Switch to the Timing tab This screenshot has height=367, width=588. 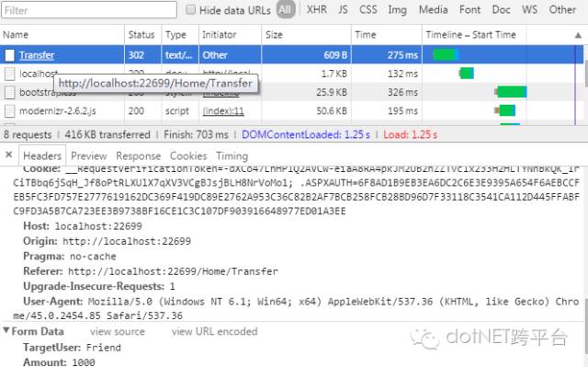pos(232,155)
